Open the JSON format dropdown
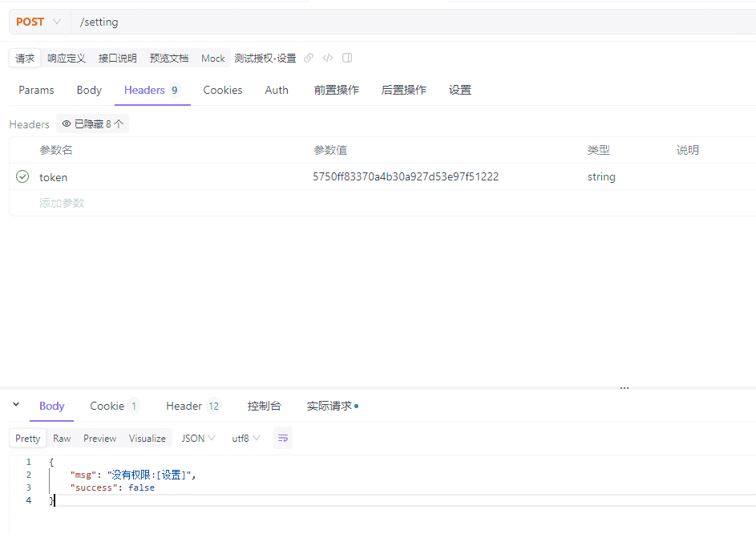 pyautogui.click(x=198, y=438)
